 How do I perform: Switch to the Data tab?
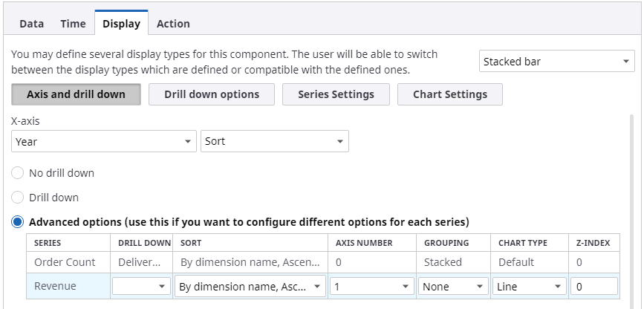pyautogui.click(x=31, y=24)
